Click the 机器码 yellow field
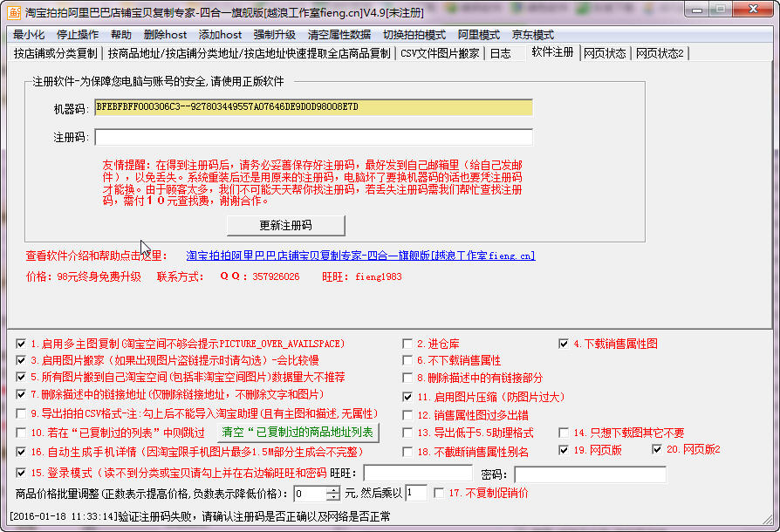The height and width of the screenshot is (532, 780). point(313,107)
